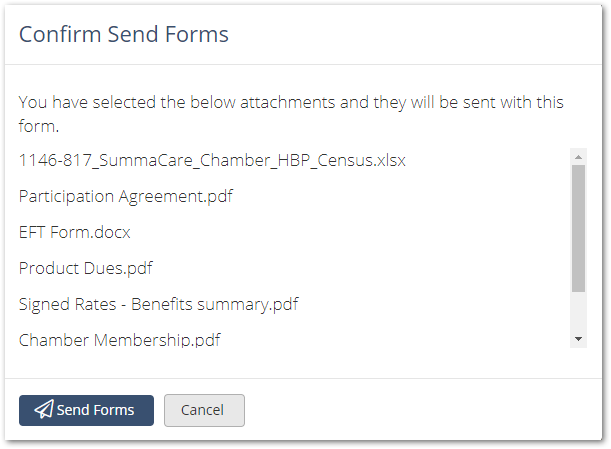Click the word 'form.' ending the message
The height and width of the screenshot is (449, 611).
(x=39, y=126)
